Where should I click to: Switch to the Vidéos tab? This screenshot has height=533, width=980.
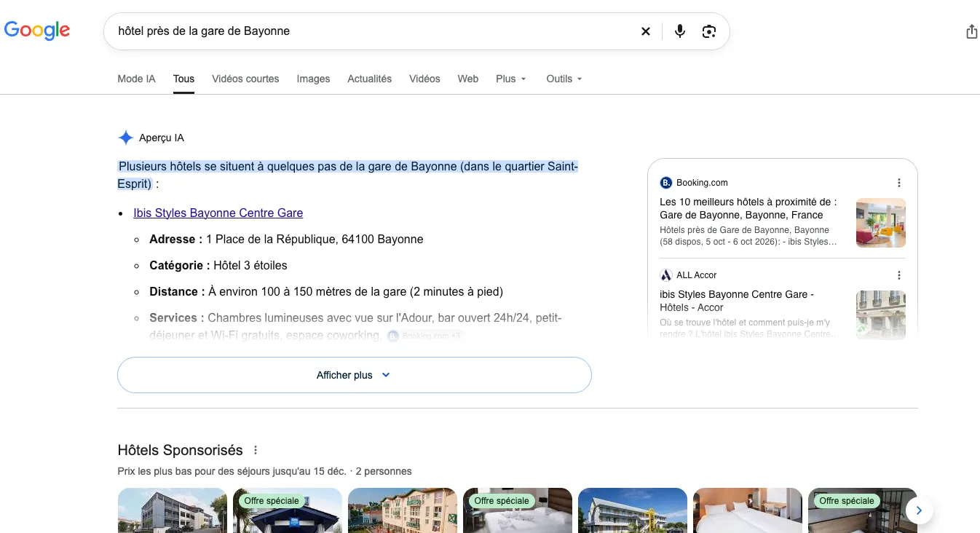pyautogui.click(x=424, y=79)
